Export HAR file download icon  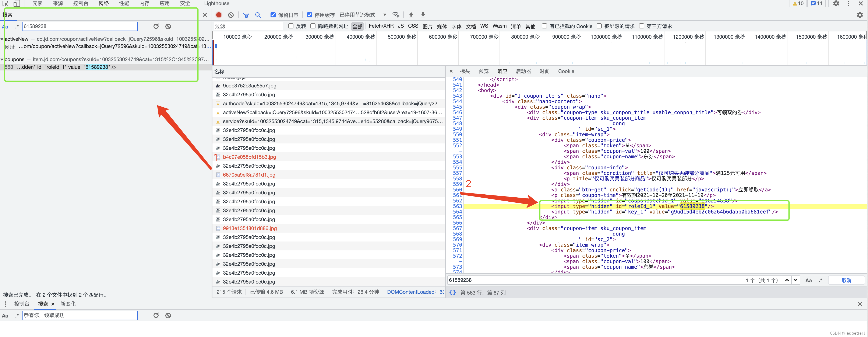(423, 15)
